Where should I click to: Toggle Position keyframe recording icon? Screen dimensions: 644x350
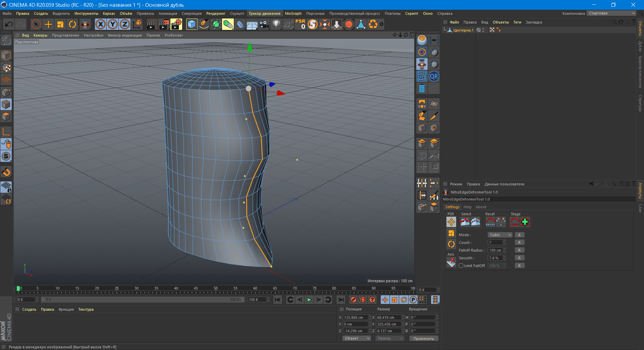coord(385,300)
